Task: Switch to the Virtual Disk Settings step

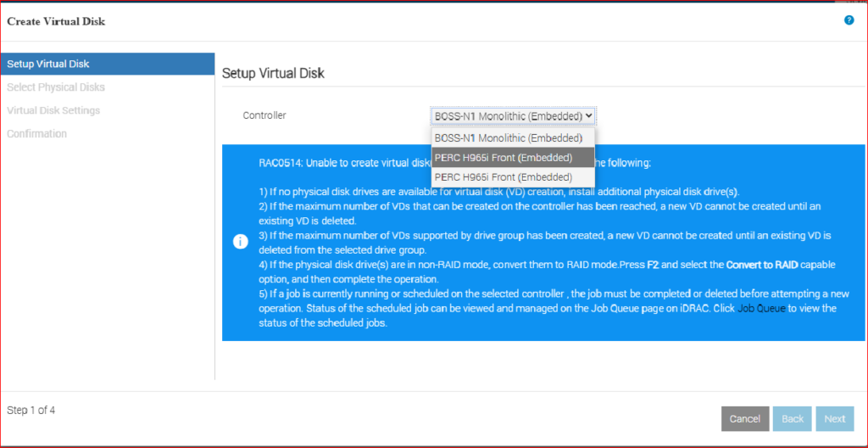Action: coord(53,110)
